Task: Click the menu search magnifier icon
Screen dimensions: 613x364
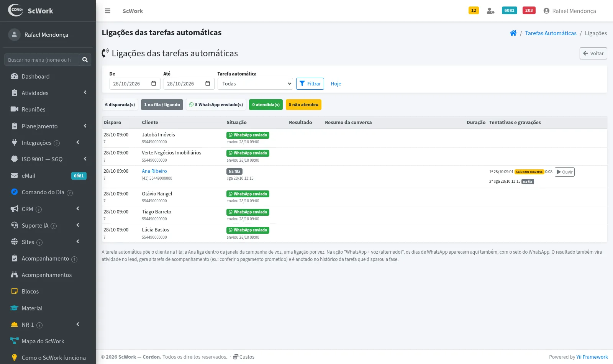Action: pos(85,59)
